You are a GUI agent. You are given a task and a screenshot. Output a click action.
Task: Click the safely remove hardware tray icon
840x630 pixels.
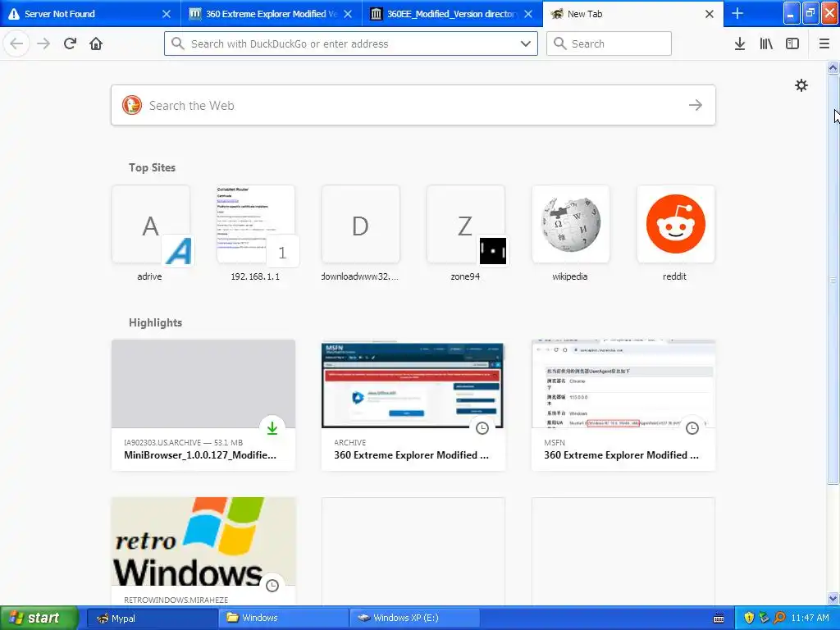(x=764, y=618)
